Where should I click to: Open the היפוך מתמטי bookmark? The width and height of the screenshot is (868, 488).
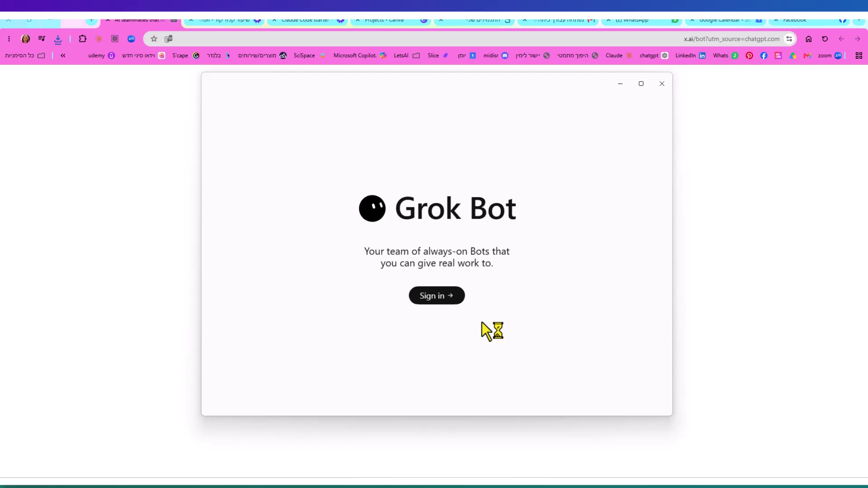tap(578, 56)
